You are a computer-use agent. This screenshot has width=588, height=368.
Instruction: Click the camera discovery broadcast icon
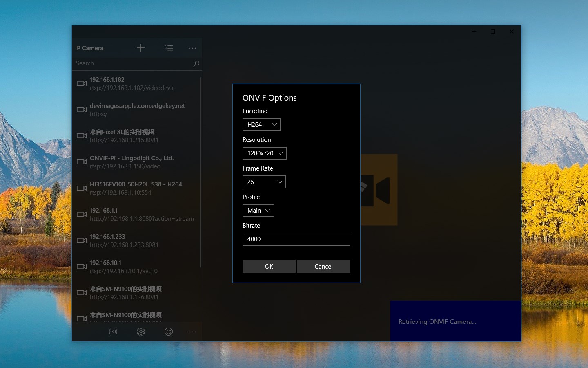113,332
